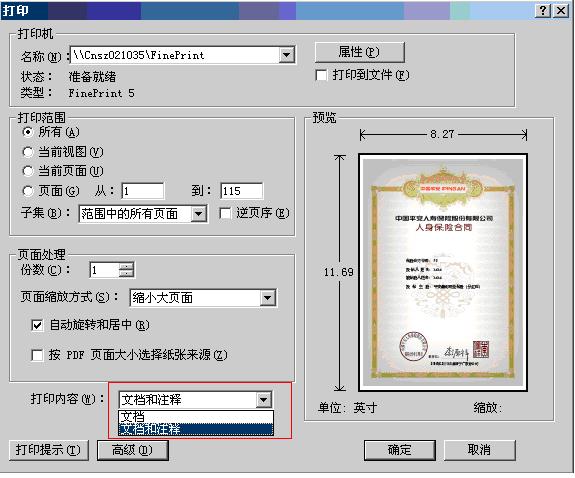
Task: Uncheck 自动旋转和居中 checkbox
Action: (37, 325)
